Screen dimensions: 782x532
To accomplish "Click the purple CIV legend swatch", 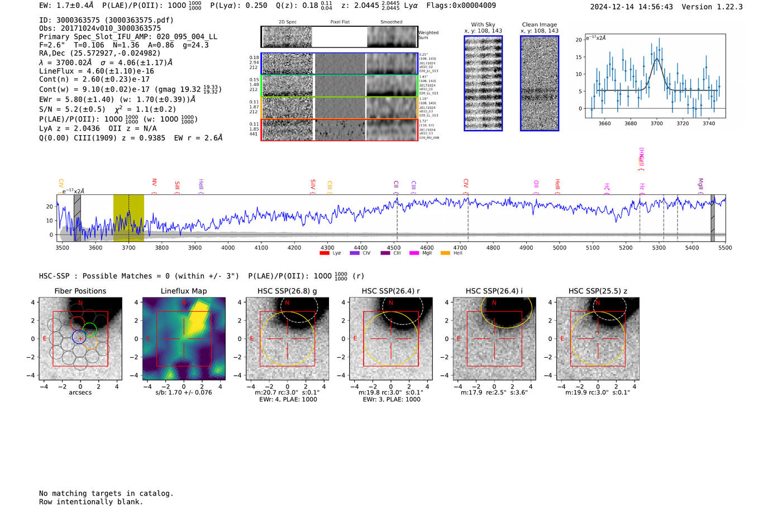I will (354, 253).
